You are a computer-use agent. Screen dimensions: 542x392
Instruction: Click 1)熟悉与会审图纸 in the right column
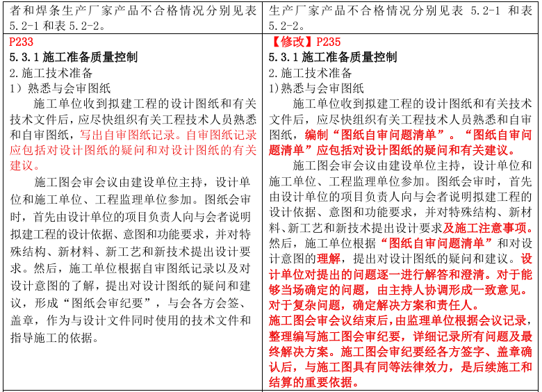(316, 88)
